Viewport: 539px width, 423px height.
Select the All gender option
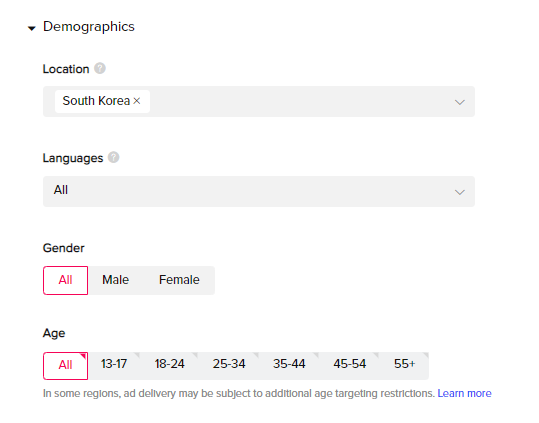coord(65,280)
